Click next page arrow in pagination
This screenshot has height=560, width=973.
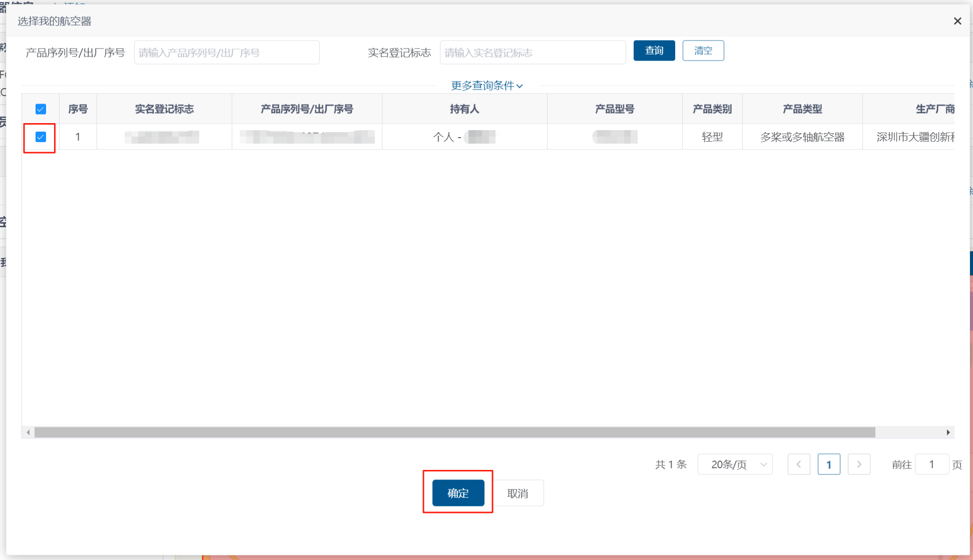pos(859,464)
